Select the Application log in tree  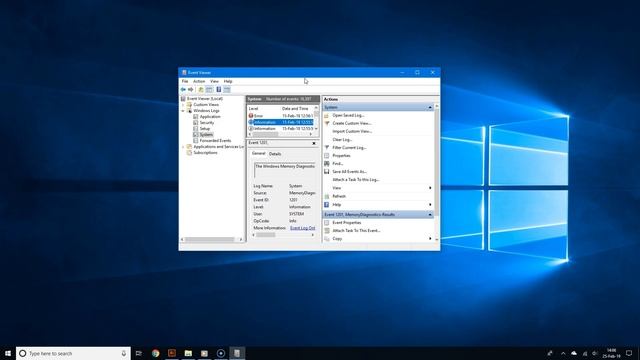(210, 116)
